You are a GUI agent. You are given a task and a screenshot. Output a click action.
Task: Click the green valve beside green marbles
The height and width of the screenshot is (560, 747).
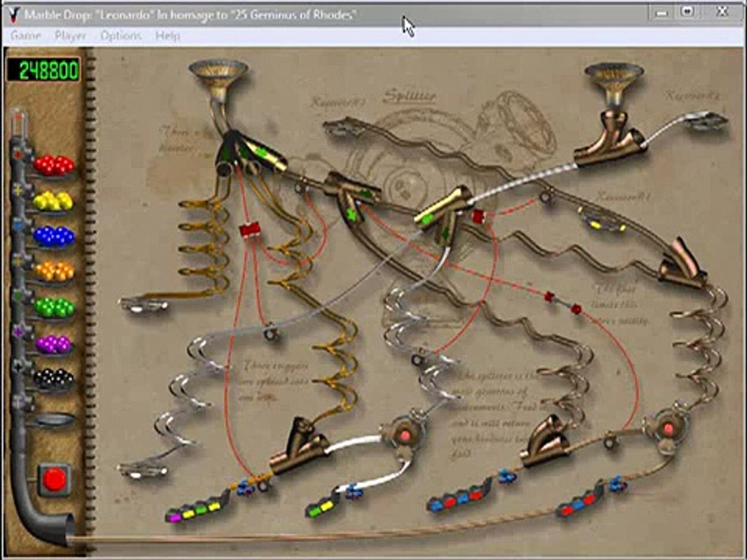(x=19, y=296)
